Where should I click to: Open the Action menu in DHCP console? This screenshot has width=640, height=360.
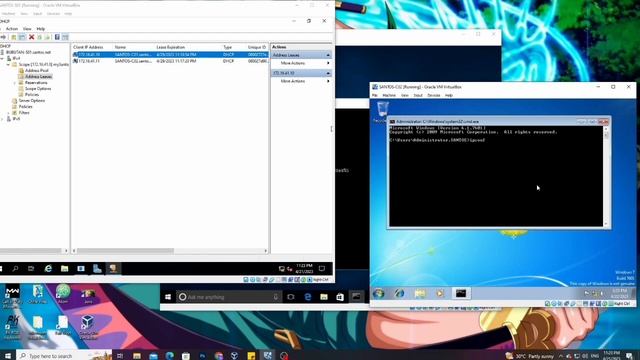point(12,29)
